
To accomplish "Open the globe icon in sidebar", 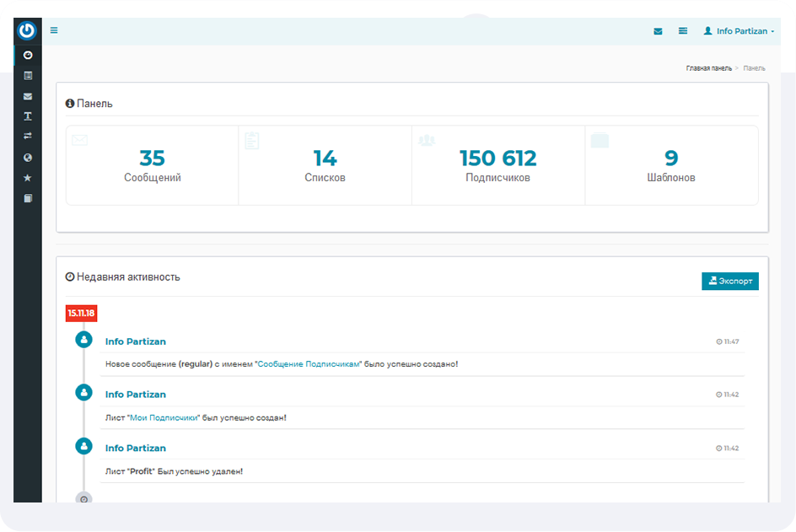I will [28, 158].
